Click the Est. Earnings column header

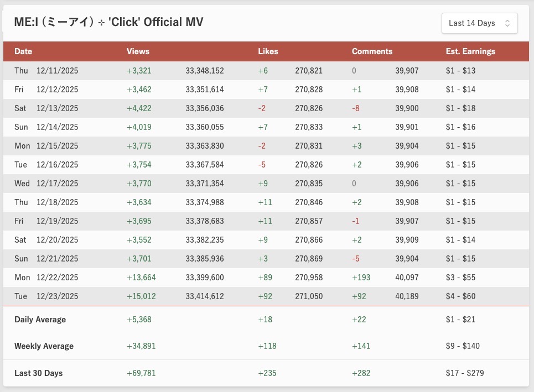[x=470, y=51]
